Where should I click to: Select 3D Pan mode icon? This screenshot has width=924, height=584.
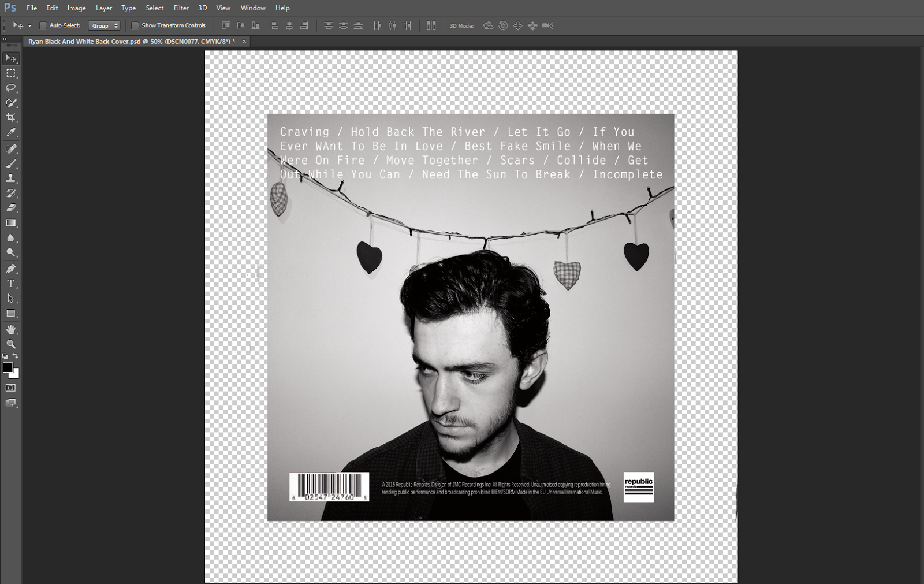click(518, 25)
